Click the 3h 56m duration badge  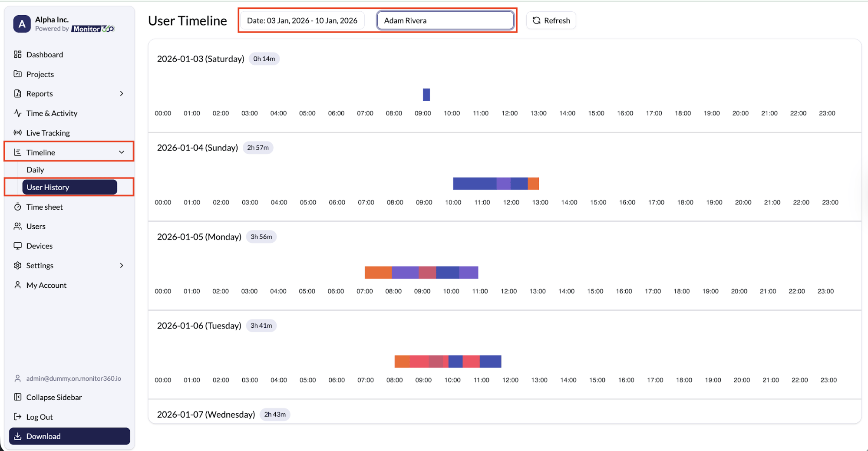(261, 237)
